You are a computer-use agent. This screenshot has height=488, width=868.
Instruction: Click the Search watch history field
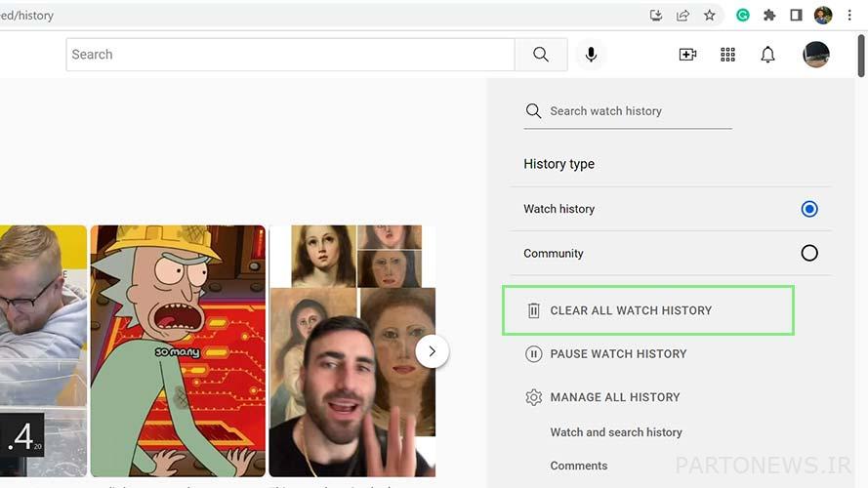click(x=628, y=110)
